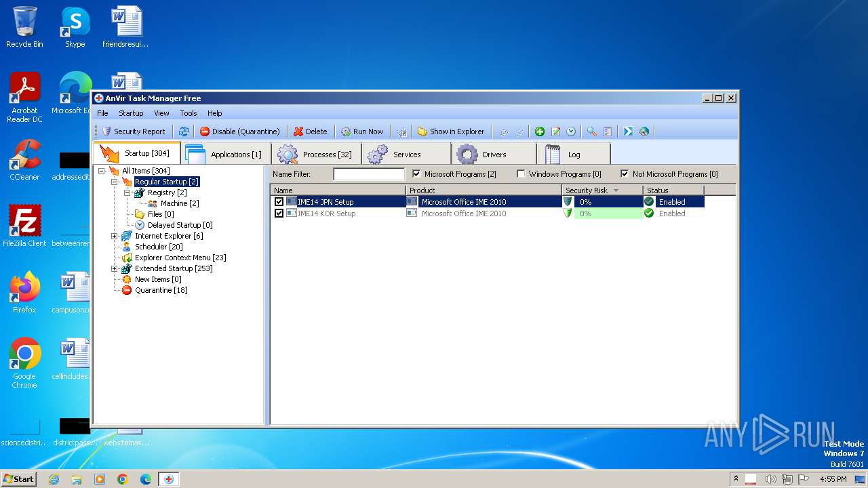Expand the Extended Startup tree node
The width and height of the screenshot is (868, 488).
[x=114, y=268]
